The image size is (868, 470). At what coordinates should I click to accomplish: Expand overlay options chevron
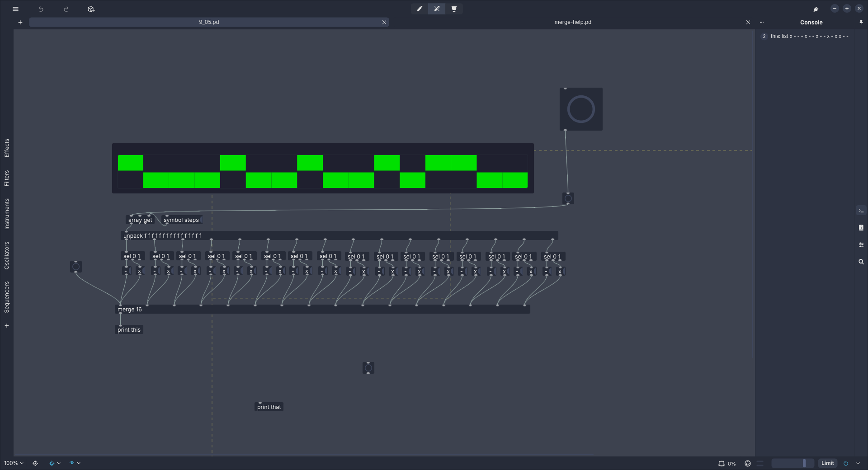[x=79, y=463]
